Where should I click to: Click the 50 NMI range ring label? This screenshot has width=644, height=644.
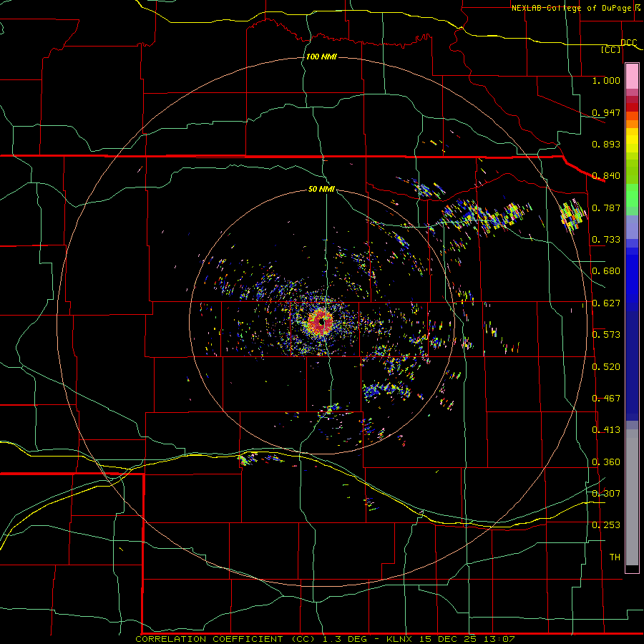pos(321,189)
